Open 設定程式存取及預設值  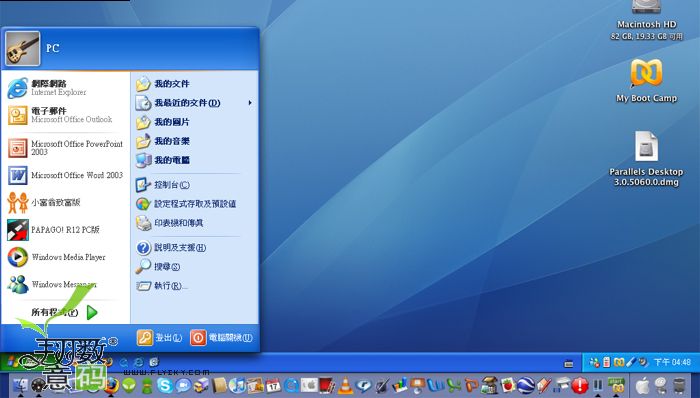[x=186, y=204]
